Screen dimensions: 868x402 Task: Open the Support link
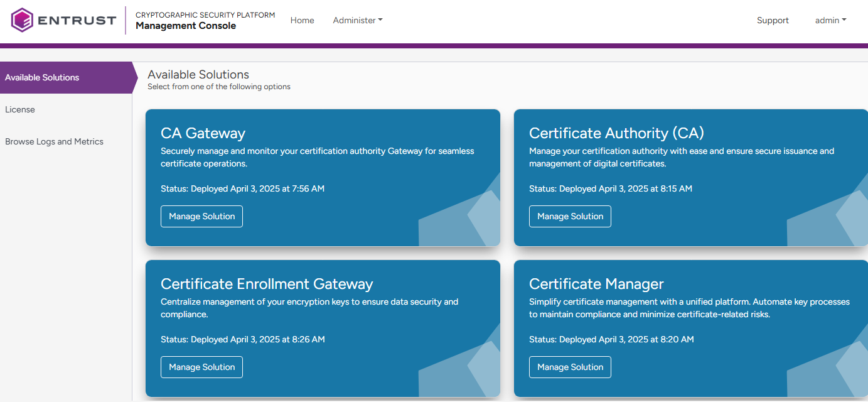tap(772, 20)
